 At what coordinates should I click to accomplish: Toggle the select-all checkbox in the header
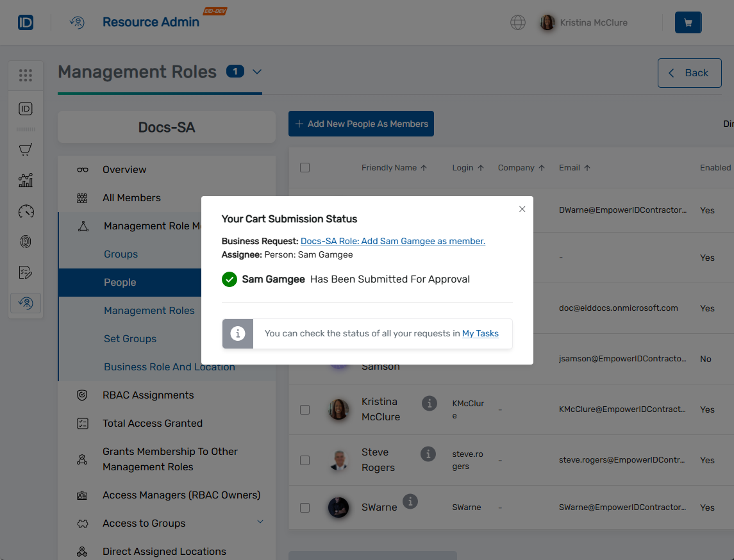pyautogui.click(x=304, y=167)
